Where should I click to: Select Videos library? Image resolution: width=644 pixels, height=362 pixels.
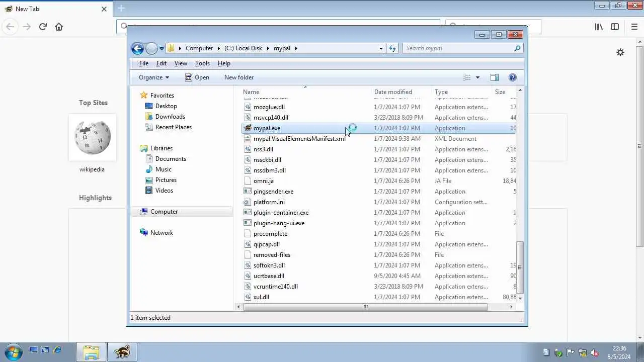pos(164,191)
